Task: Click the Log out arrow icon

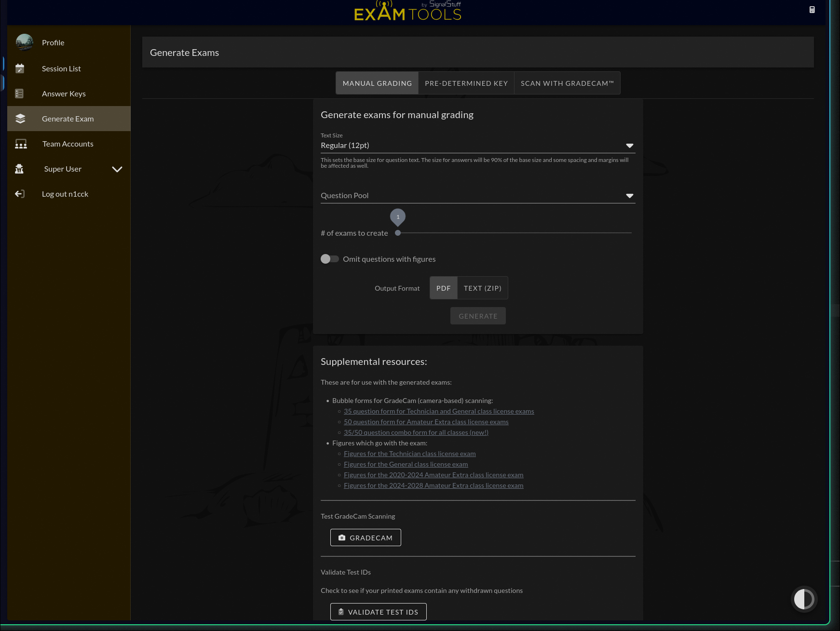Action: tap(19, 194)
